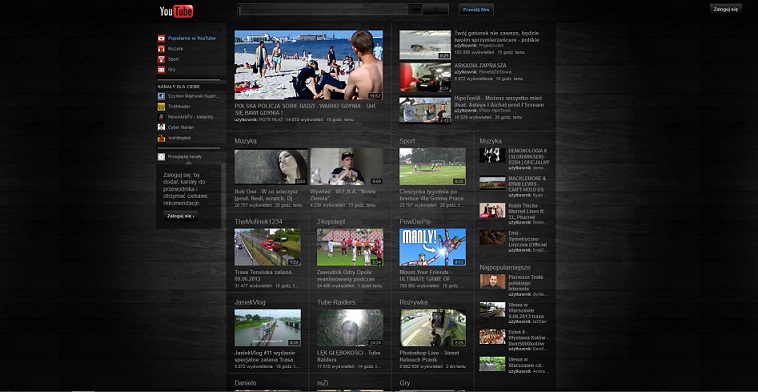Viewport: 758px width, 392px height.
Task: Open Dzień 9 Wystawa Kotów thumbnail
Action: pos(492,336)
